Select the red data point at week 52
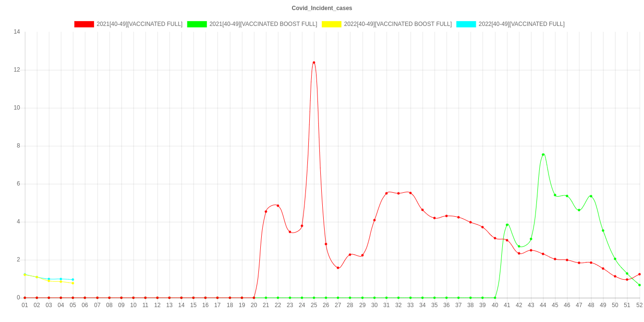Viewport: 644px width, 322px height. [640, 274]
